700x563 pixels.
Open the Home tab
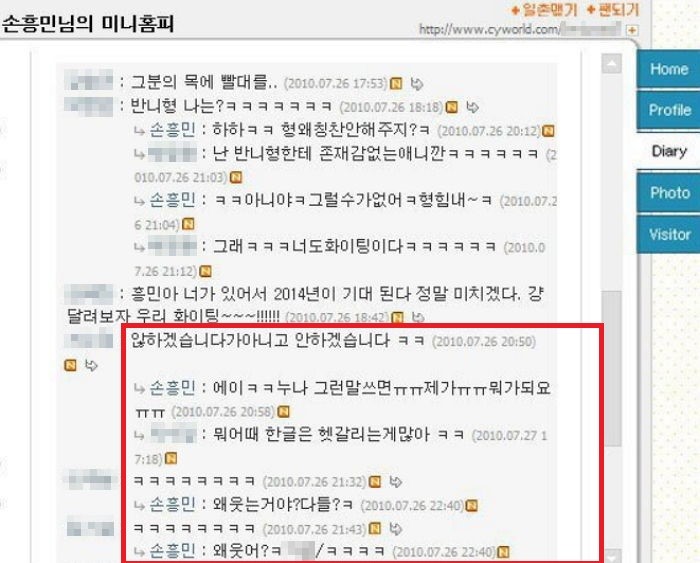click(x=668, y=69)
